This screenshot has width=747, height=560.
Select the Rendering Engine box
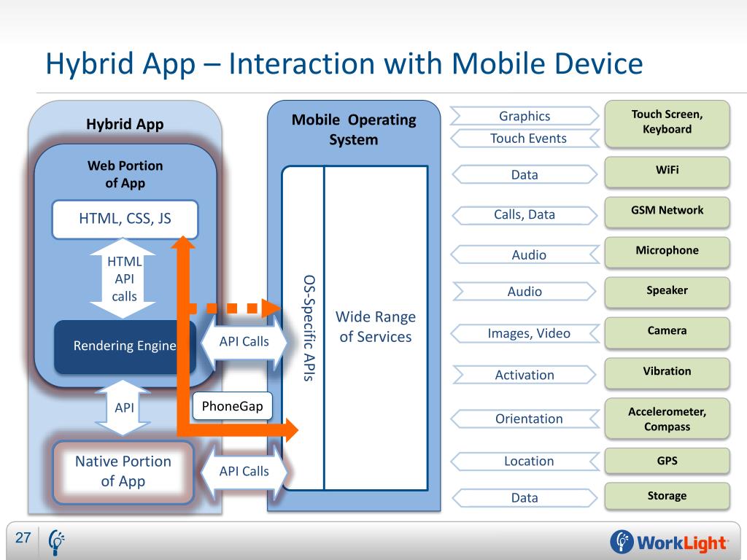[x=125, y=346]
